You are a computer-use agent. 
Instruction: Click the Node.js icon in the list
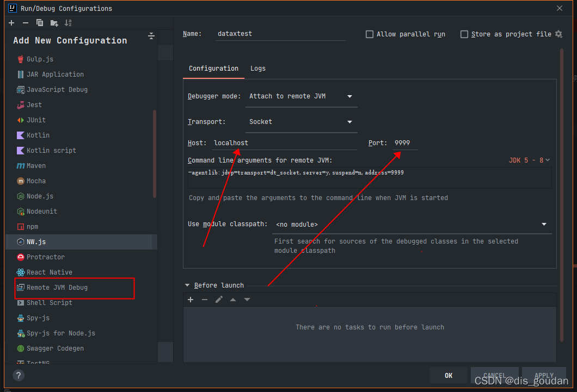point(21,197)
